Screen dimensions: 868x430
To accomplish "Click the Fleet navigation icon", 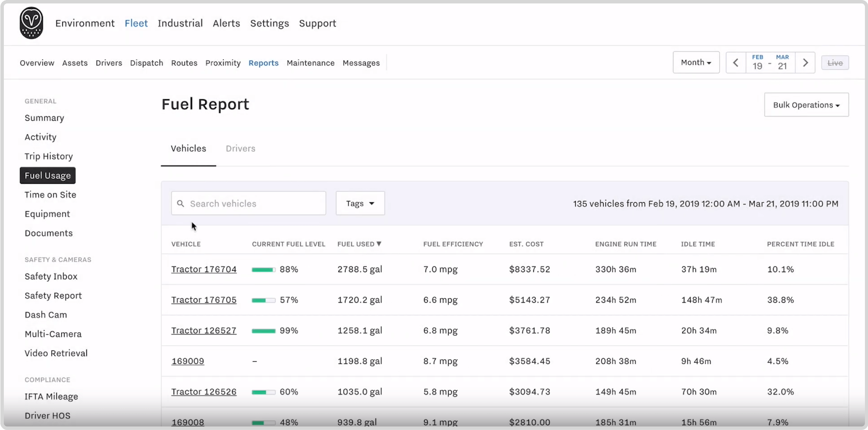I will [x=136, y=23].
